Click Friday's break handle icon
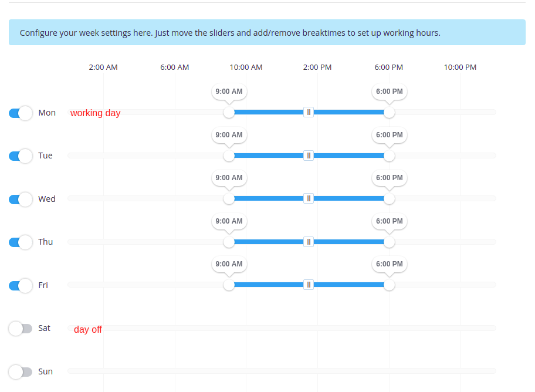 click(309, 285)
